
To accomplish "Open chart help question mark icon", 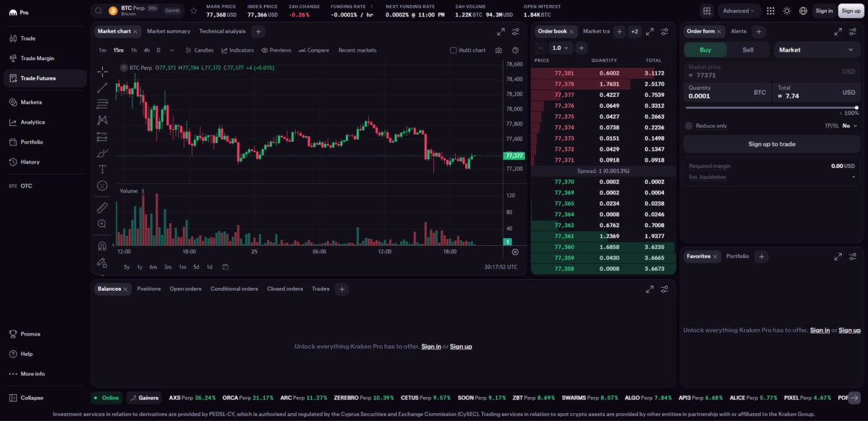I will (515, 51).
